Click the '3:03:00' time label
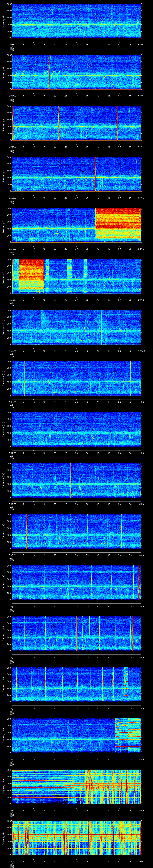The width and height of the screenshot is (153, 868). click(12, 555)
